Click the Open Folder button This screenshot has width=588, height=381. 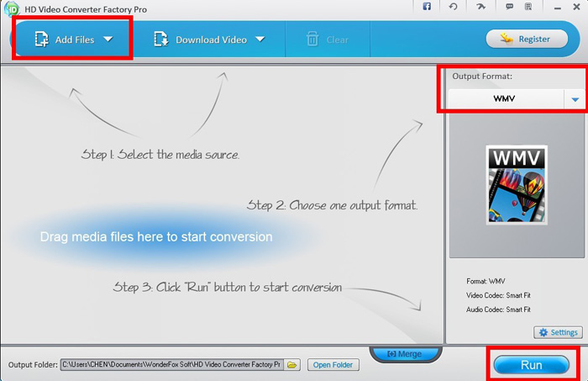click(x=333, y=365)
